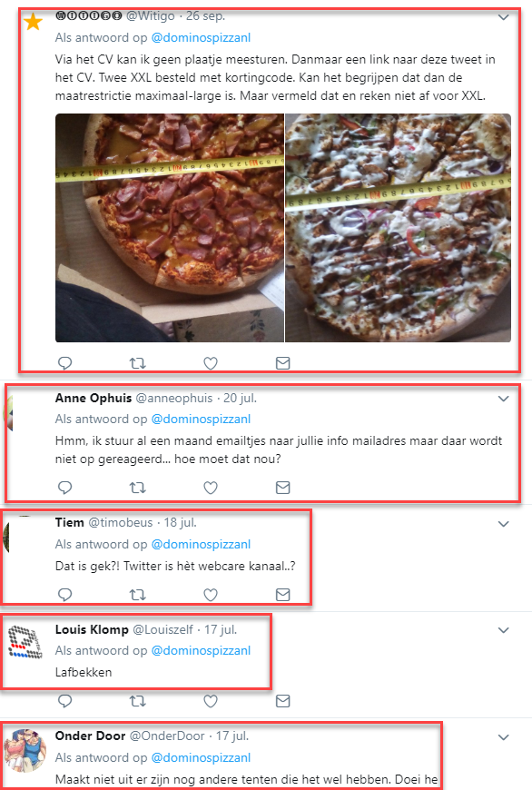Reply to Louis Klomp's tweet

click(65, 701)
